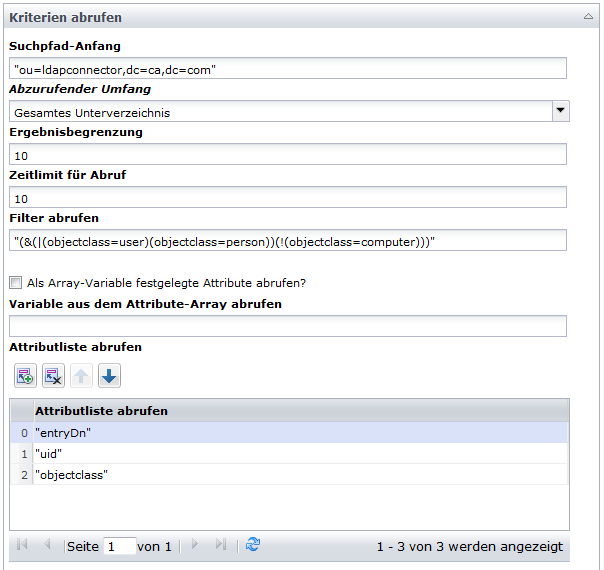This screenshot has height=570, width=604.
Task: Click the 'Suchpfad-Anfang' input field
Action: pos(287,69)
